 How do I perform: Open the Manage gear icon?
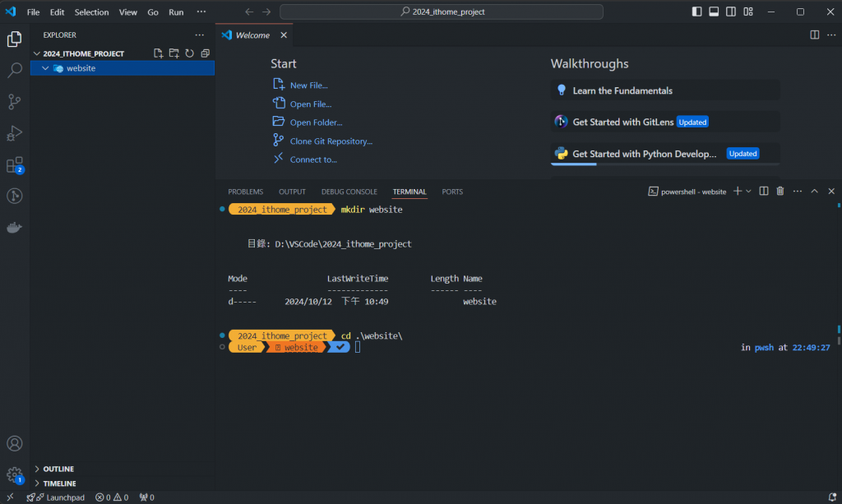[x=15, y=475]
